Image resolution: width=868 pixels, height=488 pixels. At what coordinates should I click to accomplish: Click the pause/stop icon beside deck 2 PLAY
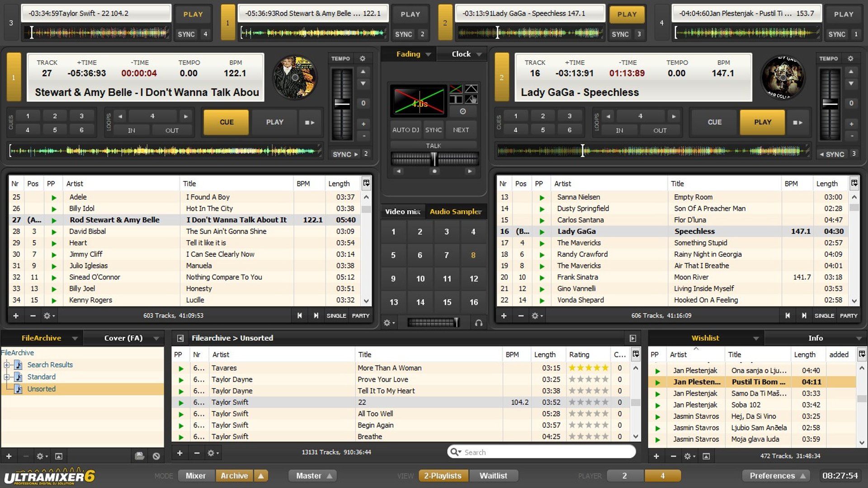[x=798, y=122]
